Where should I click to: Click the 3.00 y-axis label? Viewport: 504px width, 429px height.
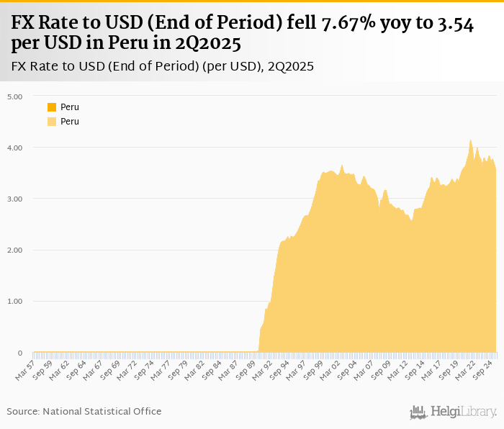(x=14, y=199)
